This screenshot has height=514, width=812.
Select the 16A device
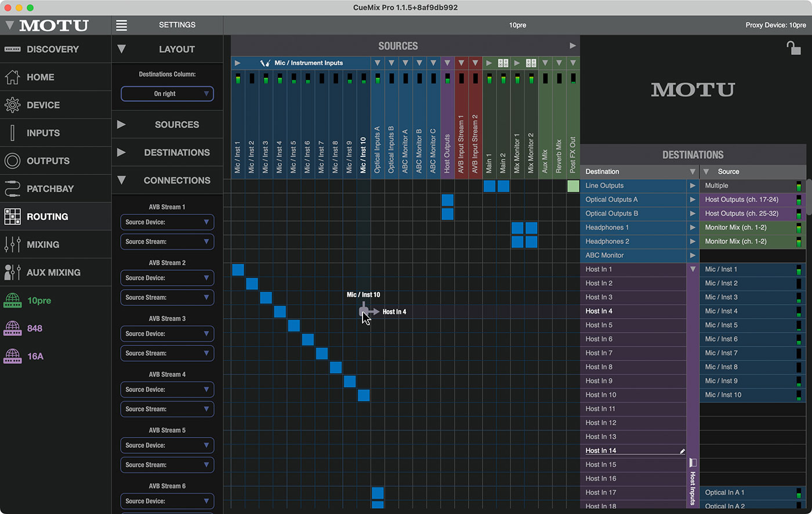pyautogui.click(x=35, y=356)
